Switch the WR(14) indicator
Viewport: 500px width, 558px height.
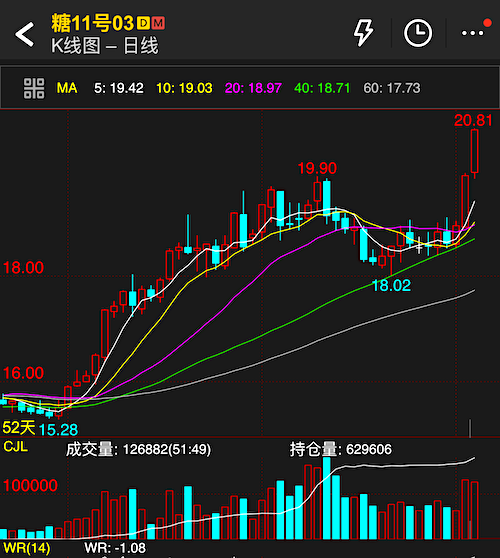tap(27, 548)
